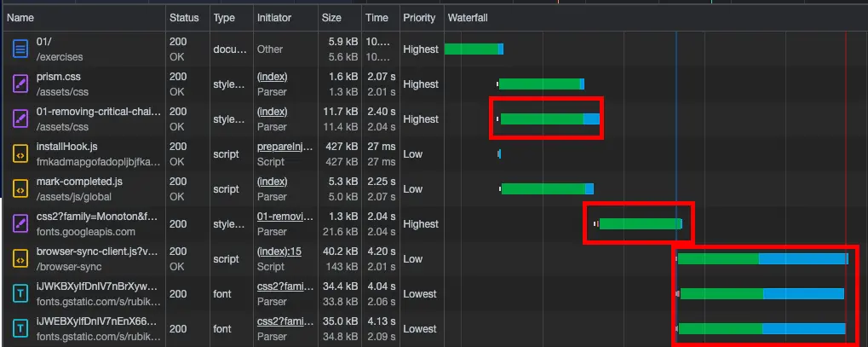Click the waterfall bar for mark-completed.js

(548, 189)
